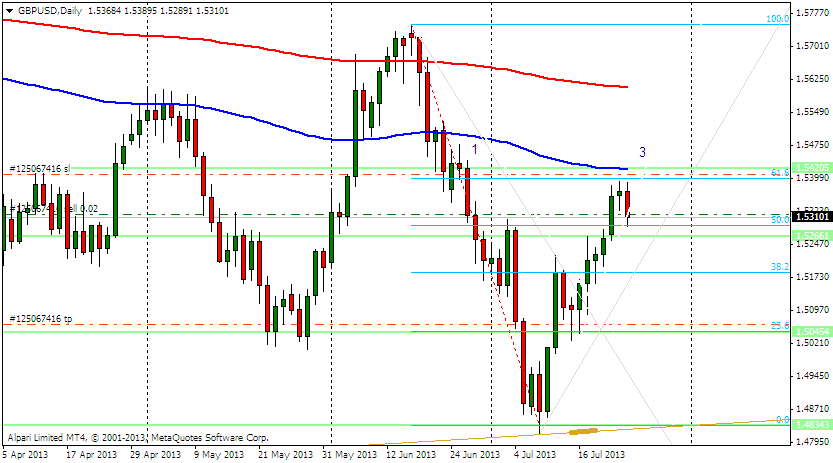The width and height of the screenshot is (833, 463).
Task: Select the Alpari Limited MT4 copyright text
Action: (x=138, y=438)
